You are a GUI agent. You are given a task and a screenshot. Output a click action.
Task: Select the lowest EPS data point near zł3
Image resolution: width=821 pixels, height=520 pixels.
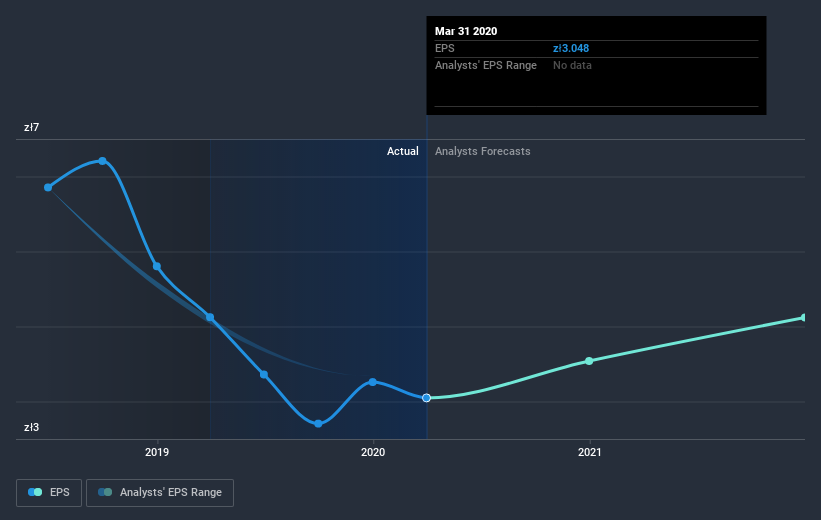(x=318, y=424)
